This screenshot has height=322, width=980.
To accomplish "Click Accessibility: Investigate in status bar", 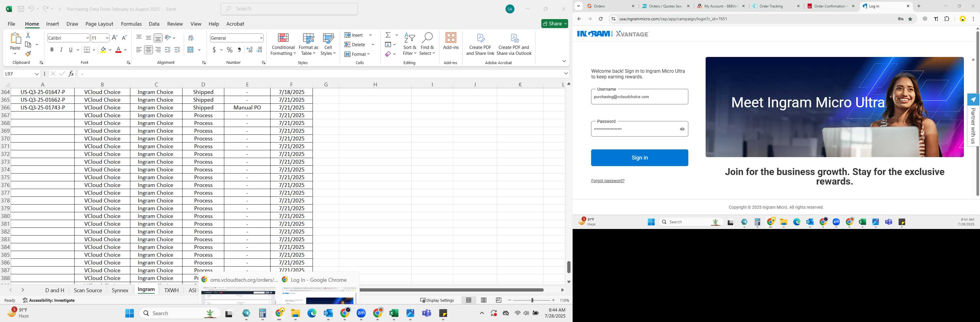I will tap(49, 300).
